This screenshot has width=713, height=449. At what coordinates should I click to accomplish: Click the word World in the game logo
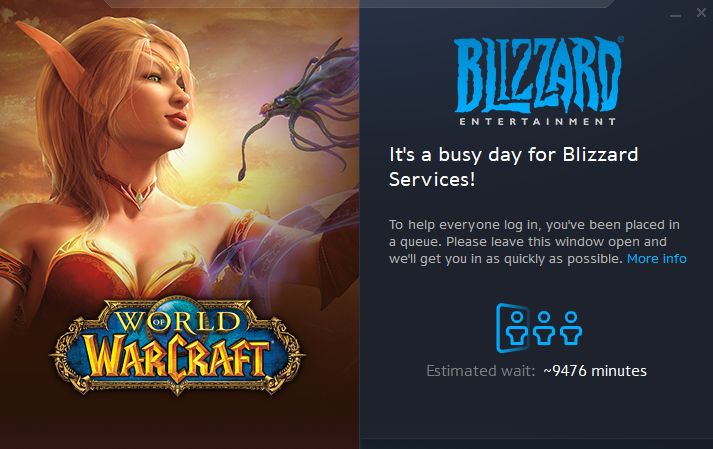pyautogui.click(x=177, y=322)
